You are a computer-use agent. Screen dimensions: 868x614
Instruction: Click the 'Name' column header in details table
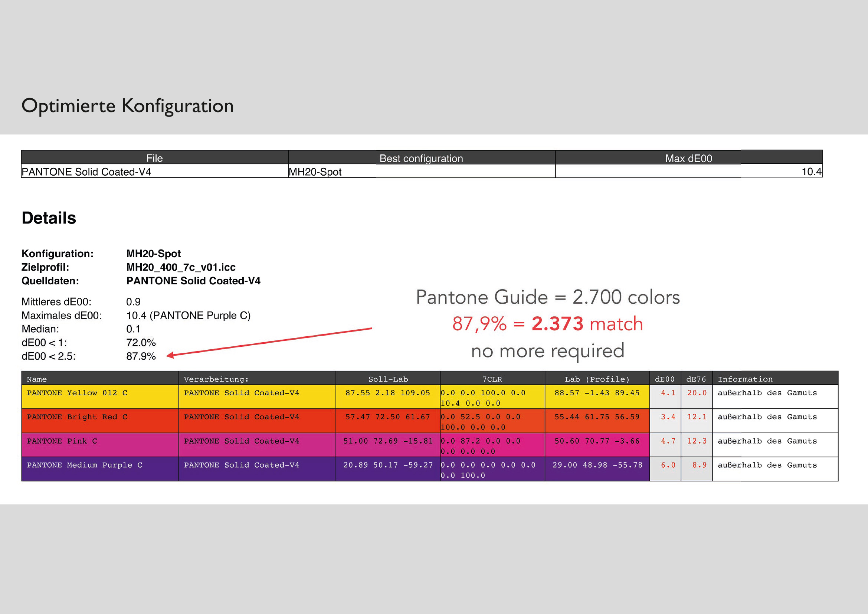(x=100, y=378)
